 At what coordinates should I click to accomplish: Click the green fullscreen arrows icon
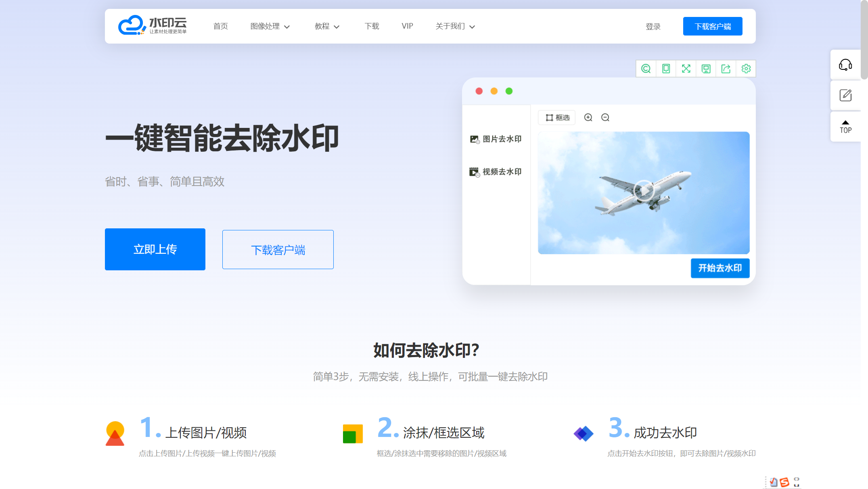click(686, 69)
